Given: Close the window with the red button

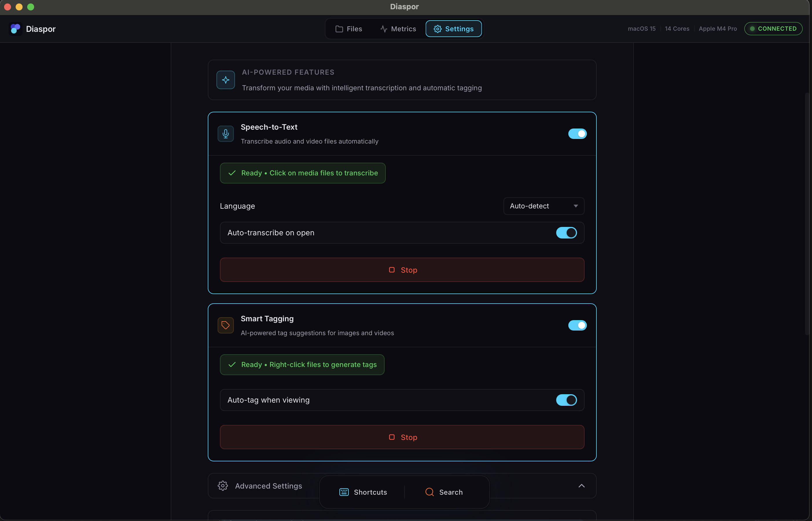Looking at the screenshot, I should 8,7.
